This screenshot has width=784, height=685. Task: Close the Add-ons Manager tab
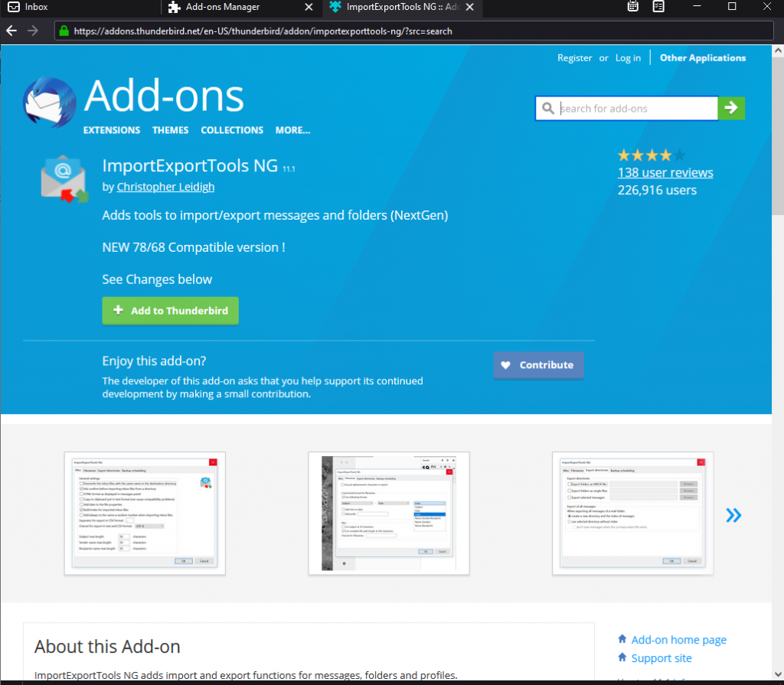[309, 7]
